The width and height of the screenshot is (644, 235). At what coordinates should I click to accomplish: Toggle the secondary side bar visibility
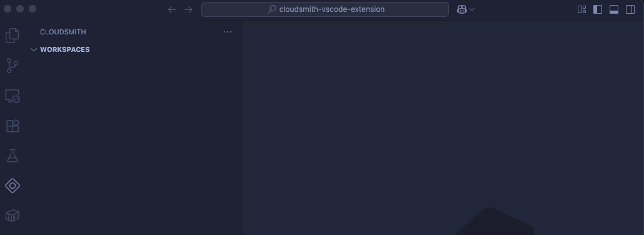click(630, 9)
